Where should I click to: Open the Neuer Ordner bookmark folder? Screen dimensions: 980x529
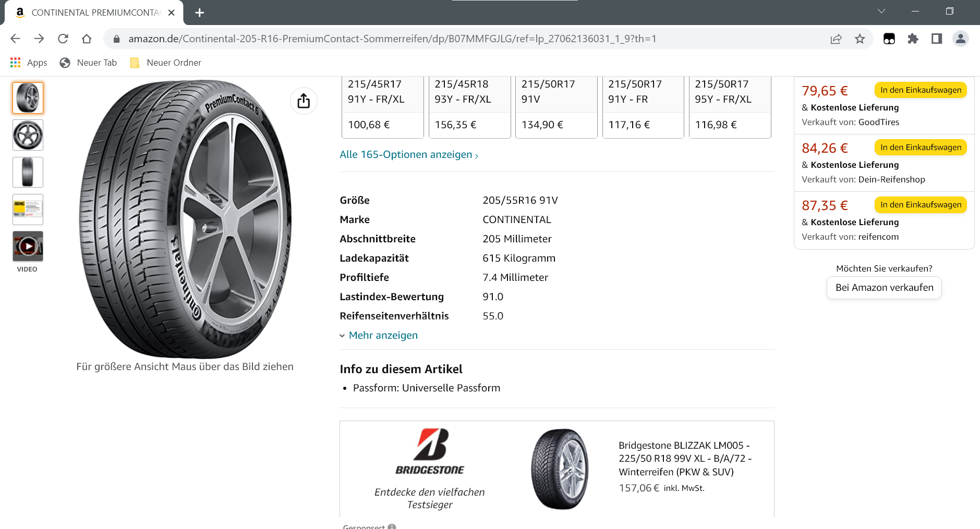click(x=166, y=63)
